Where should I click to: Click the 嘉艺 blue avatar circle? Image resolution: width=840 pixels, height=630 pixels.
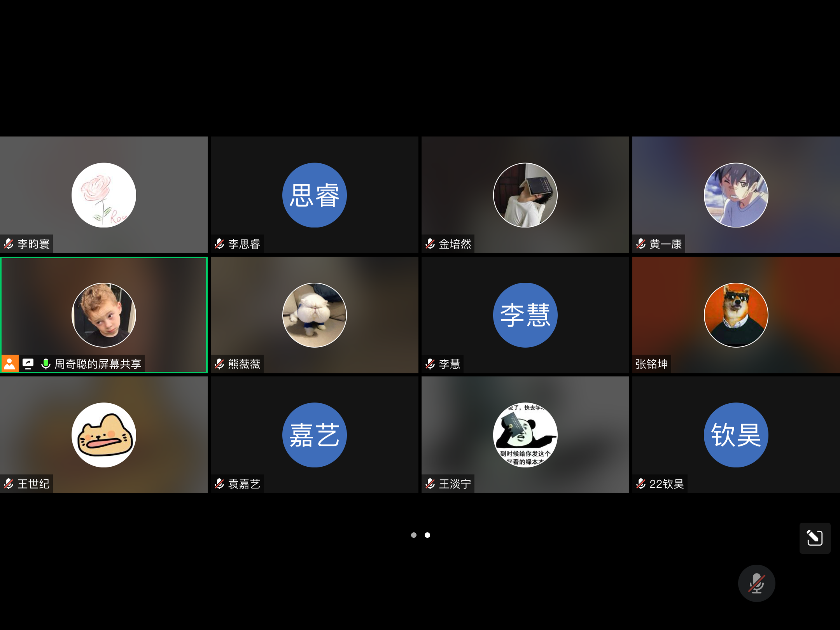pyautogui.click(x=314, y=435)
